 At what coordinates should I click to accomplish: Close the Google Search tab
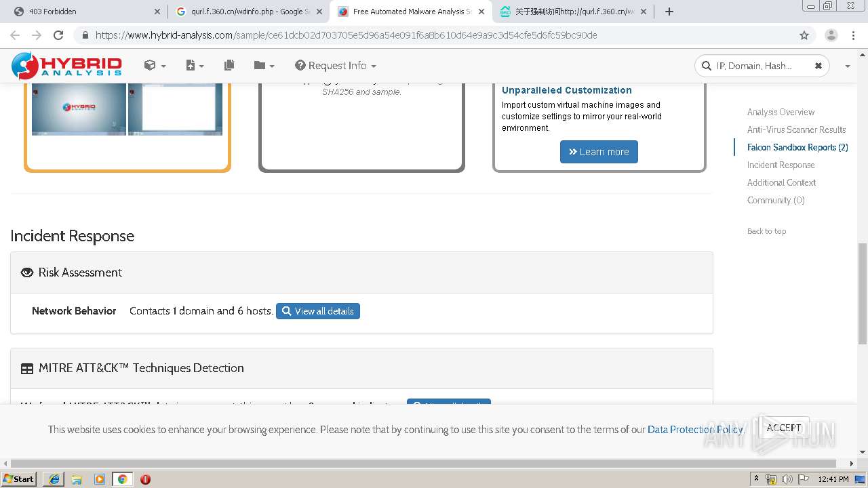tap(319, 12)
